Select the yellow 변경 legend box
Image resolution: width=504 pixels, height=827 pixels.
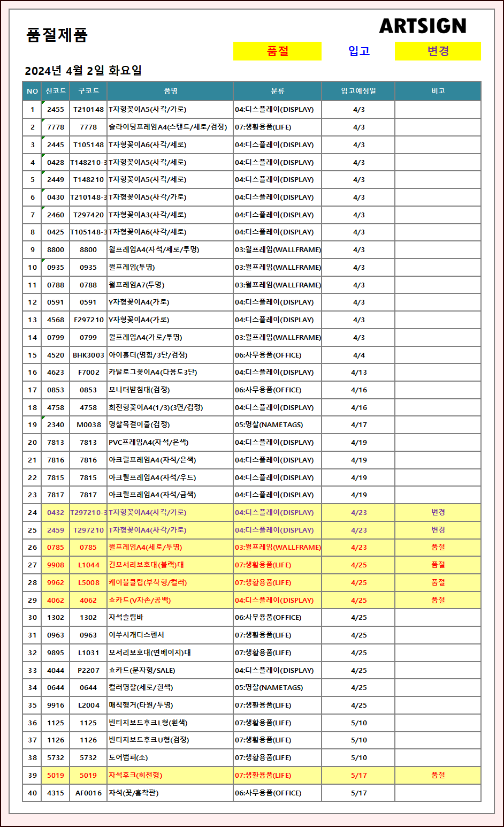click(438, 51)
